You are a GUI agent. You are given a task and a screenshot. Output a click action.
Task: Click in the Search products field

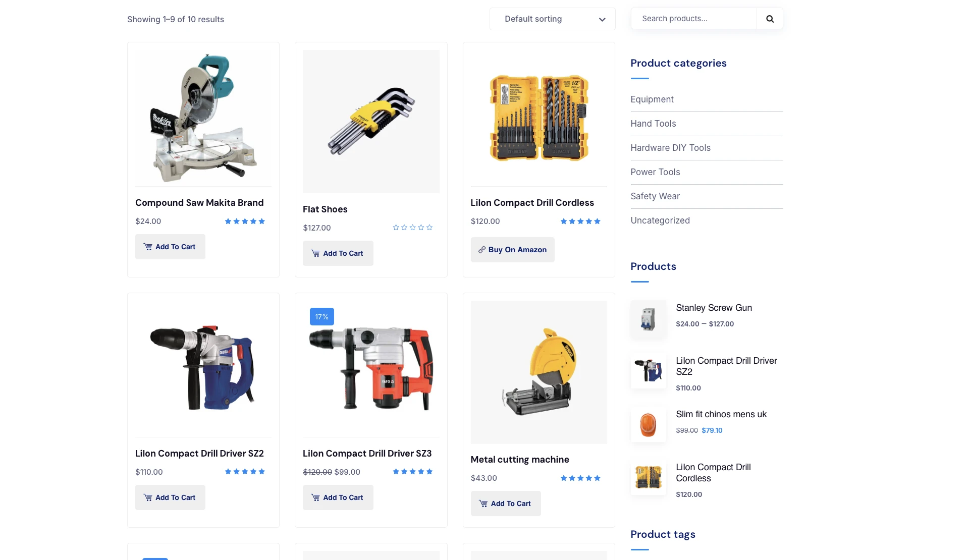click(693, 19)
